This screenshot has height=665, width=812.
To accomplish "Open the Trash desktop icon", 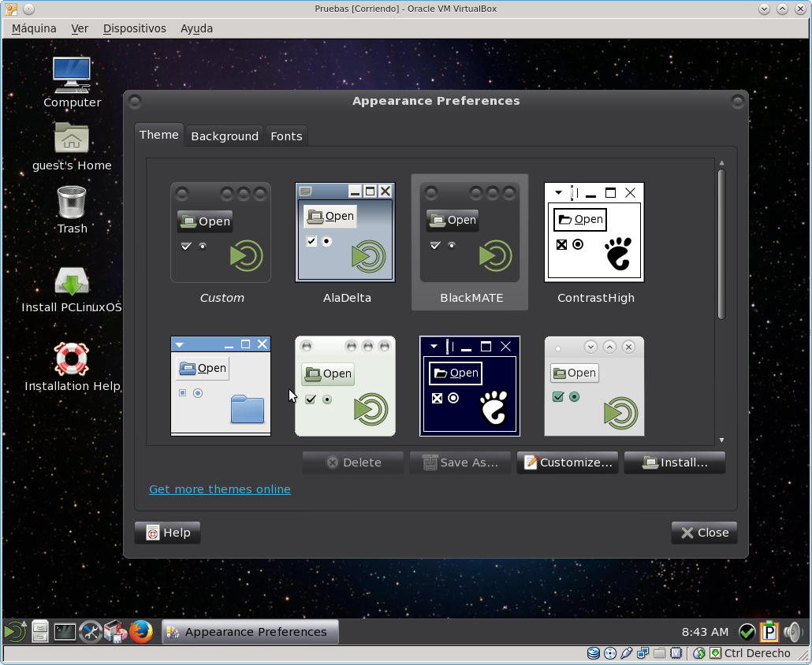I will point(72,202).
